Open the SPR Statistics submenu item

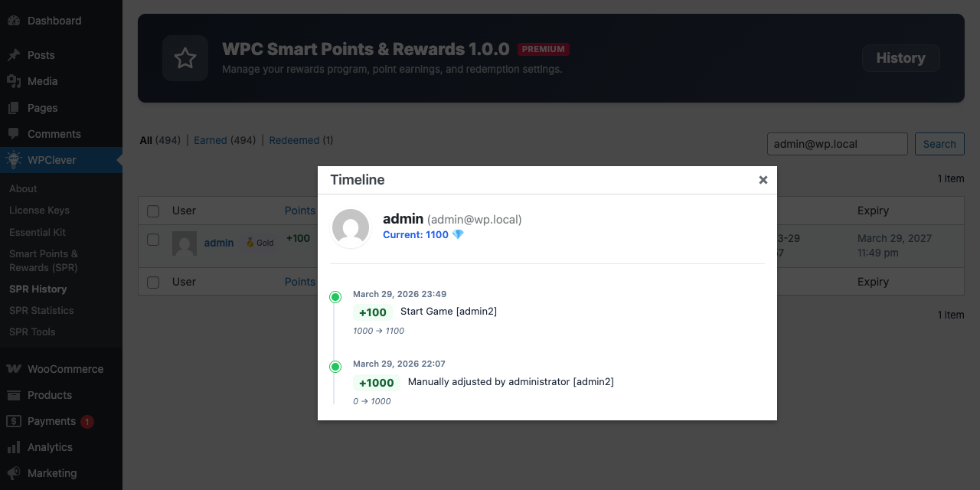coord(41,310)
